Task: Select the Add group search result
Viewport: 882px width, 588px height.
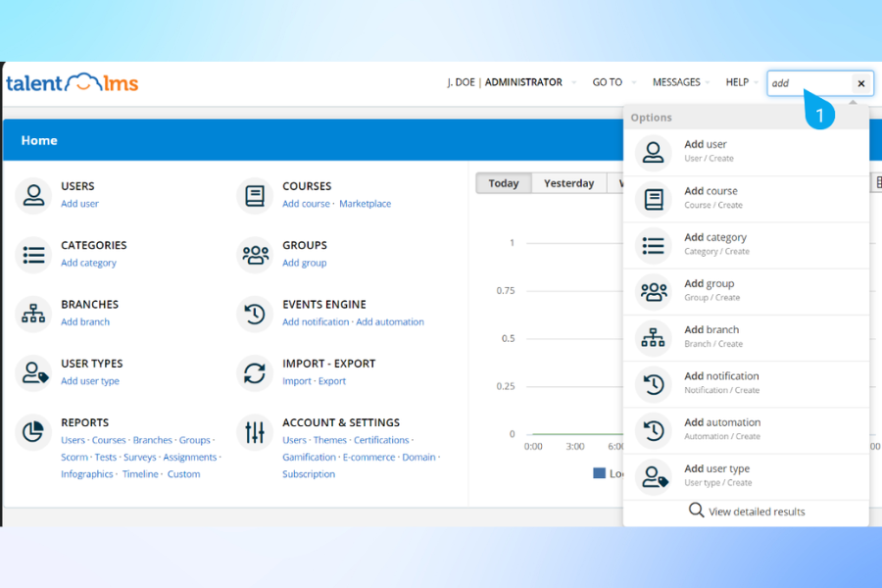Action: [747, 291]
